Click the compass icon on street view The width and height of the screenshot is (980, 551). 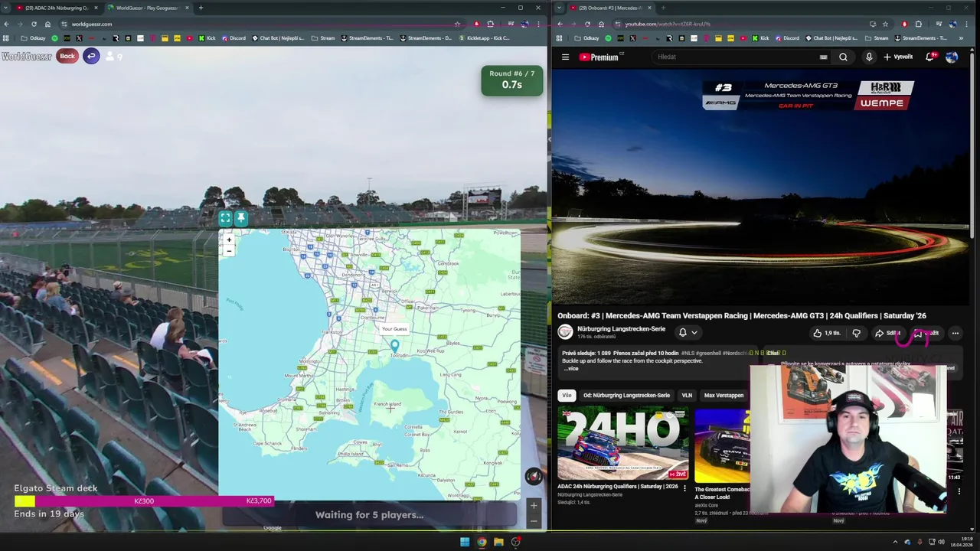coord(534,476)
